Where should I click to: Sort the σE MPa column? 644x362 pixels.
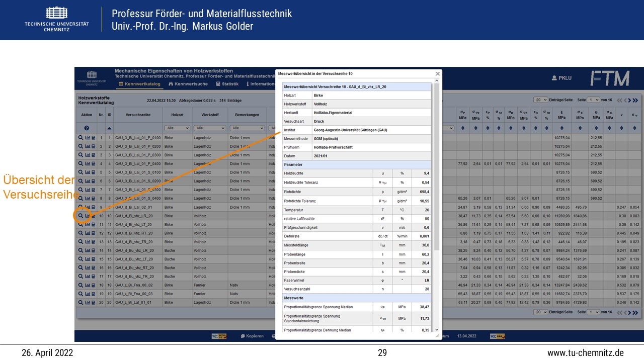click(580, 128)
